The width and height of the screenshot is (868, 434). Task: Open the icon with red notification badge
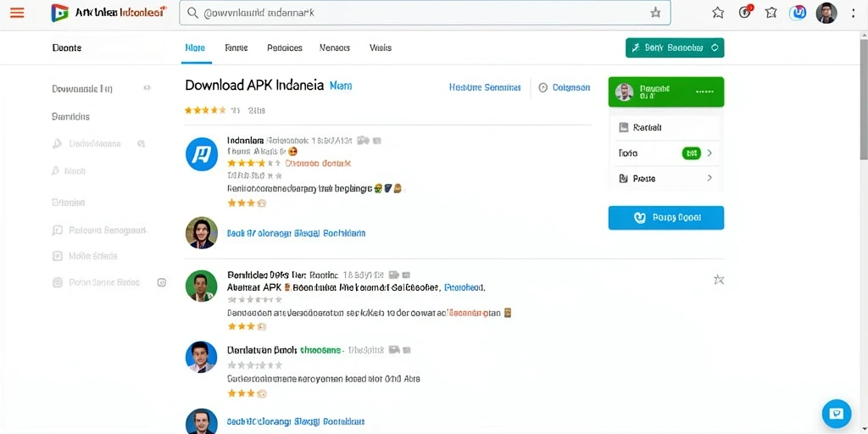click(x=745, y=12)
